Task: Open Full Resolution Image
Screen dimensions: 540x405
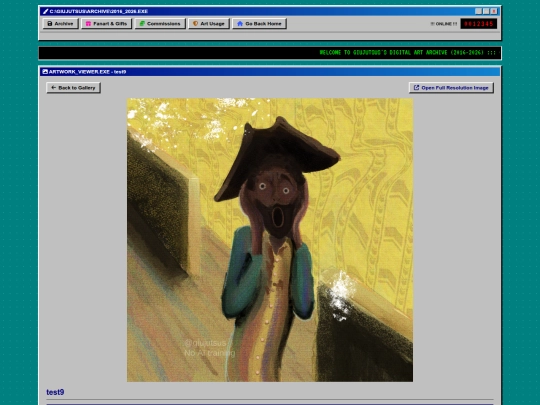Action: [451, 87]
